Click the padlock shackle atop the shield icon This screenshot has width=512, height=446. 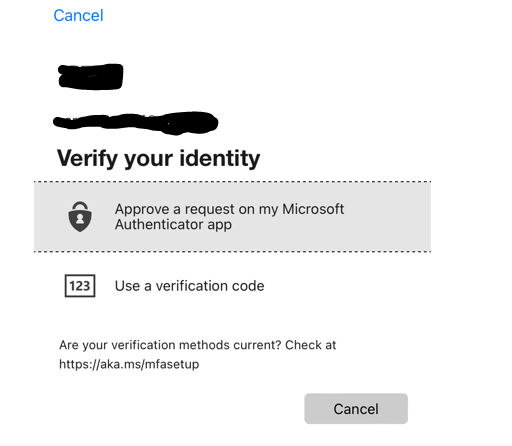80,206
